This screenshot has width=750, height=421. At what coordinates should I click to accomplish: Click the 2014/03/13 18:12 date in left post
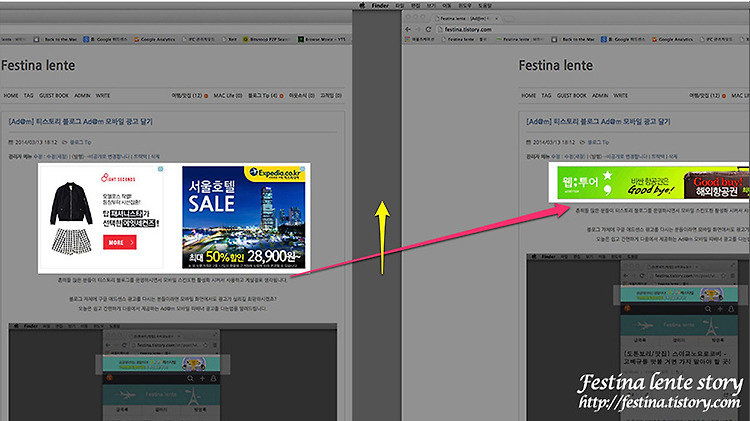[36, 142]
